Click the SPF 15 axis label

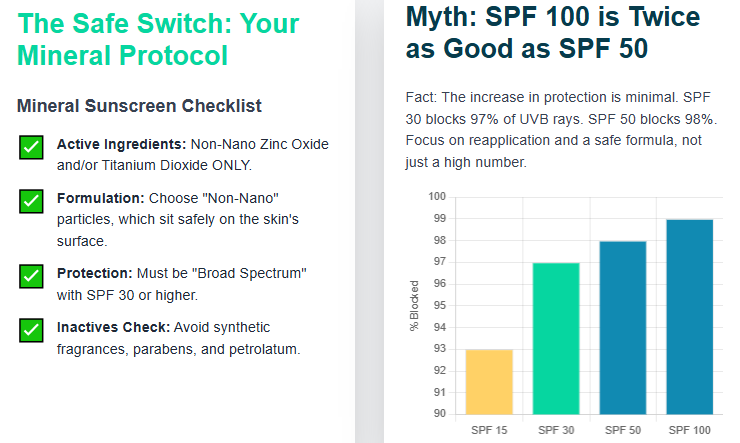pyautogui.click(x=490, y=430)
